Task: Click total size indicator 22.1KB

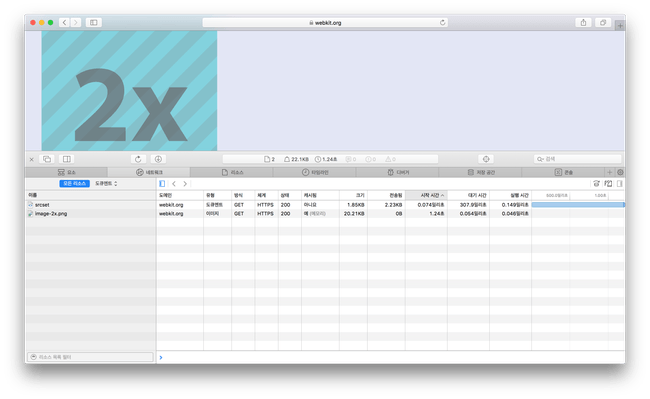Action: click(x=296, y=159)
